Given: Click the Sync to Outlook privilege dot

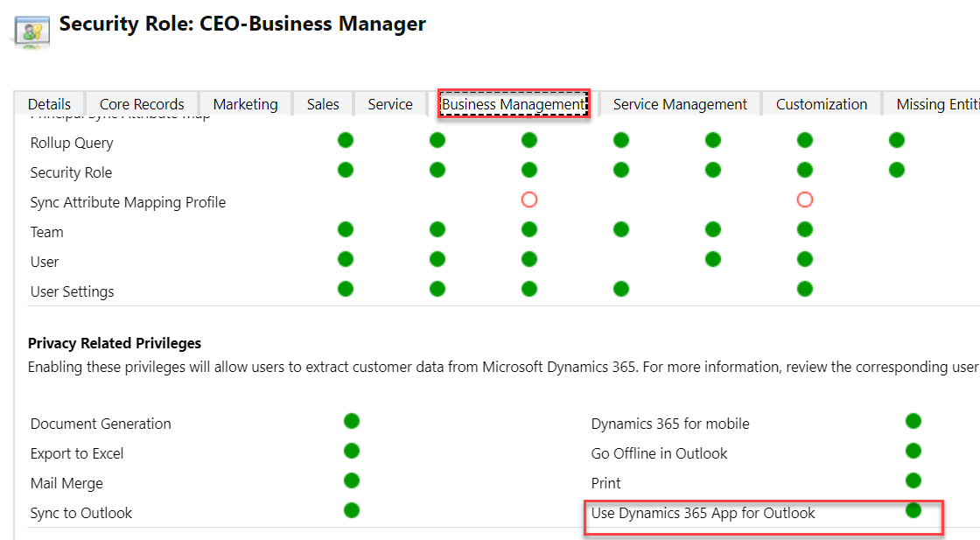Looking at the screenshot, I should [351, 509].
